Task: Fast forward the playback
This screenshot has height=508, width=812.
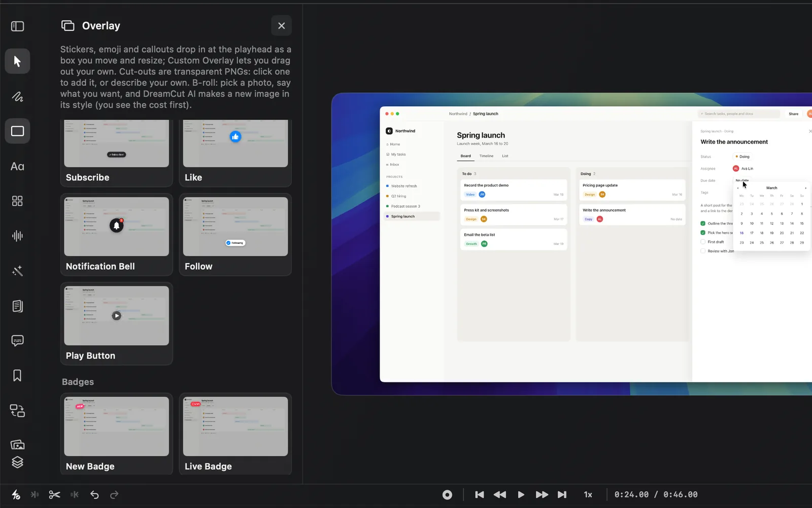Action: click(x=542, y=494)
